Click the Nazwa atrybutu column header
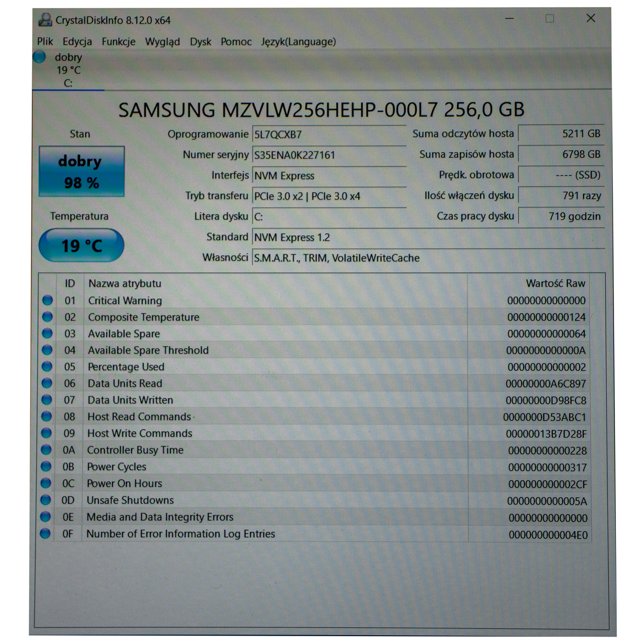 [276, 283]
